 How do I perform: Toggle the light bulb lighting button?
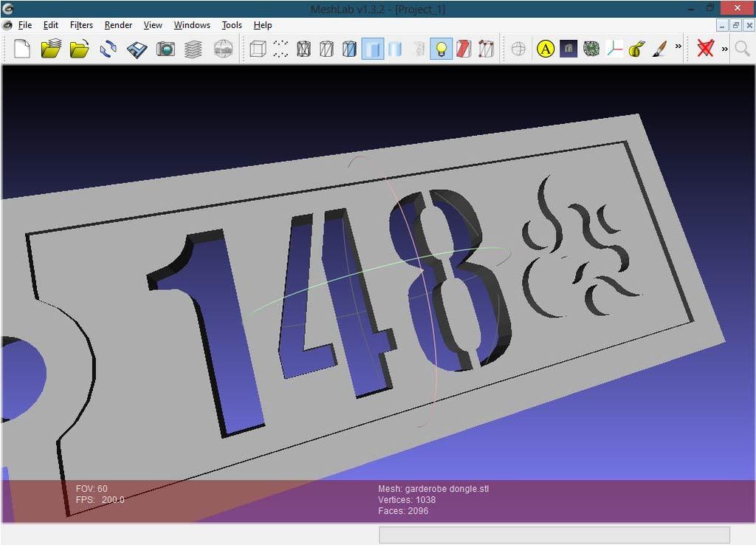coord(441,49)
